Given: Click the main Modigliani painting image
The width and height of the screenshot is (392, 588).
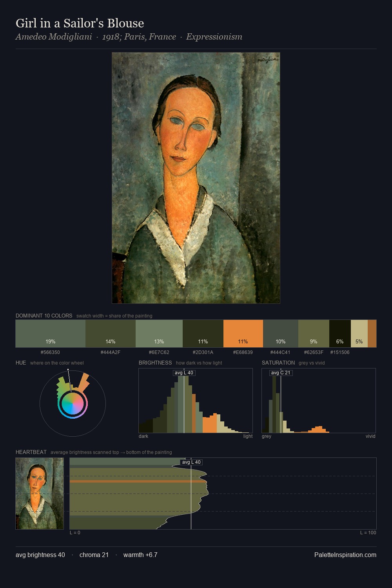Looking at the screenshot, I should [196, 178].
